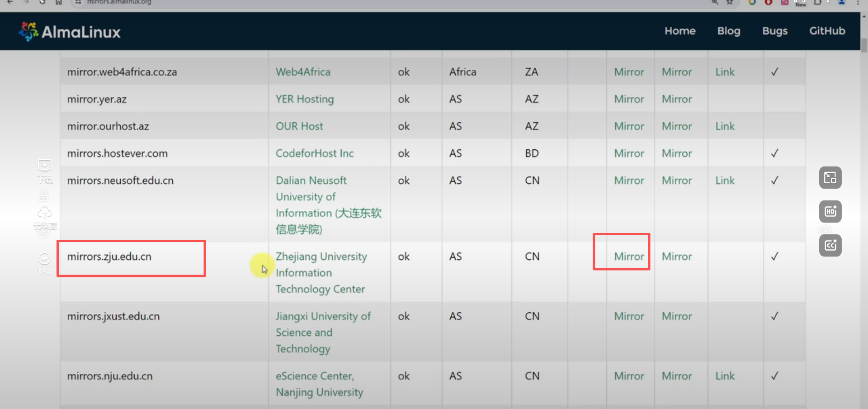Click the checkmark in mirrors.hostever.com row

774,153
